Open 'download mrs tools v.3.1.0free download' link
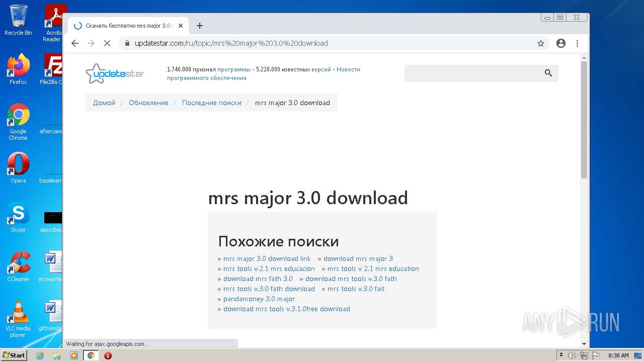Screen dimensions: 644x362 pyautogui.click(x=287, y=309)
